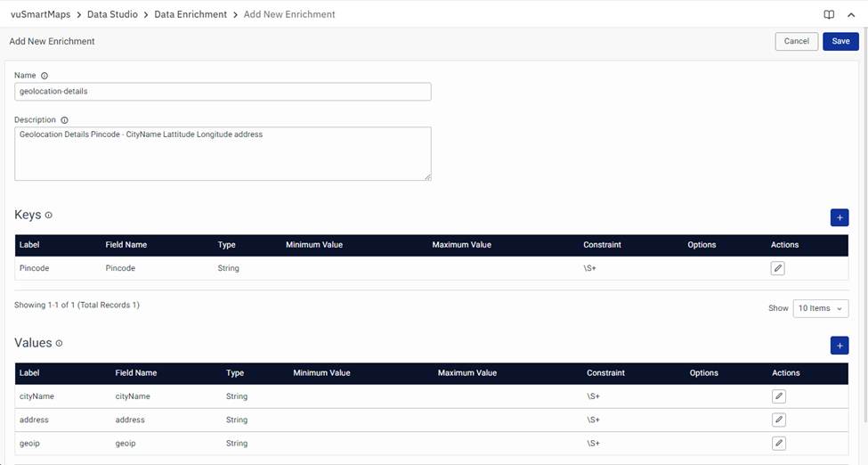This screenshot has width=868, height=465.
Task: Open the documentation book icon
Action: [829, 14]
